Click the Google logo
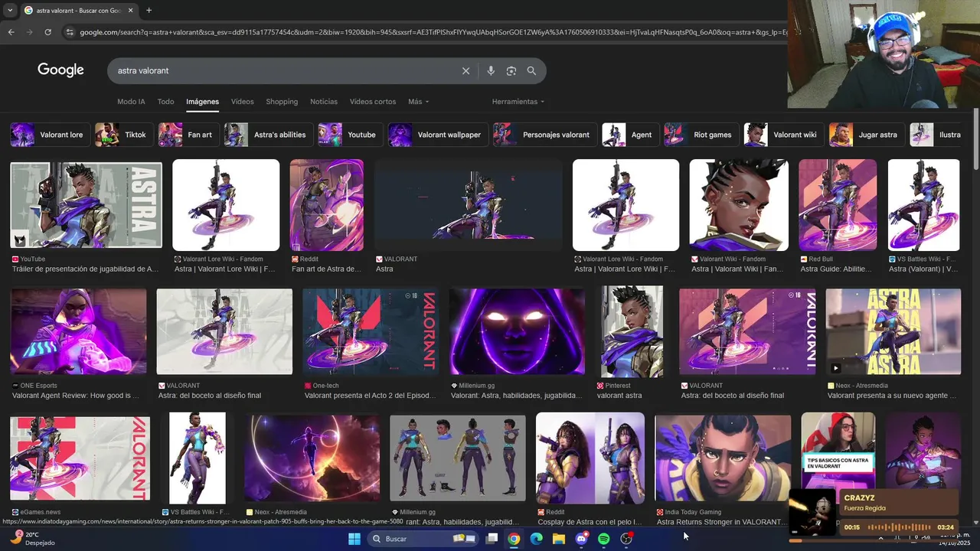Screen dimensions: 980x551 pyautogui.click(x=60, y=70)
